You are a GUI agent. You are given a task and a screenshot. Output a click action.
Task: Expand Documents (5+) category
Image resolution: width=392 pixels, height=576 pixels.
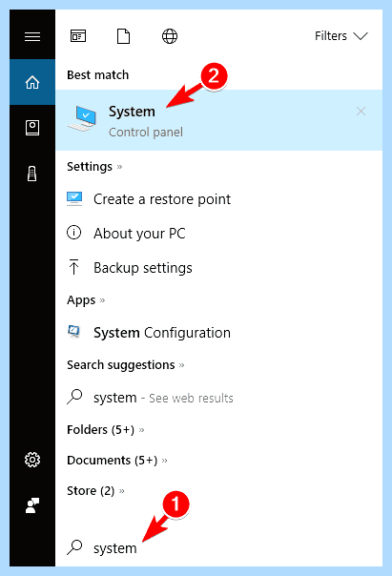(x=117, y=461)
